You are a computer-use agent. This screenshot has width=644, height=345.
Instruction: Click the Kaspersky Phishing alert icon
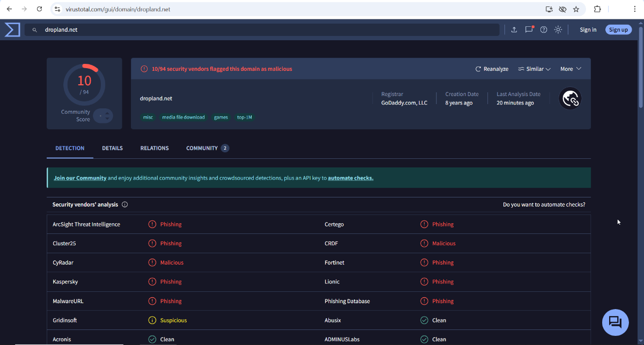[x=152, y=282]
